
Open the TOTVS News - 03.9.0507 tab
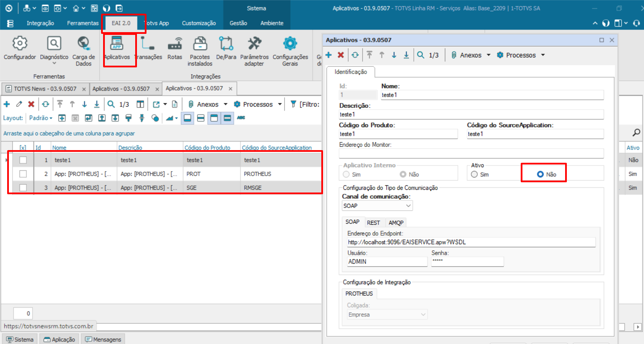[x=45, y=89]
